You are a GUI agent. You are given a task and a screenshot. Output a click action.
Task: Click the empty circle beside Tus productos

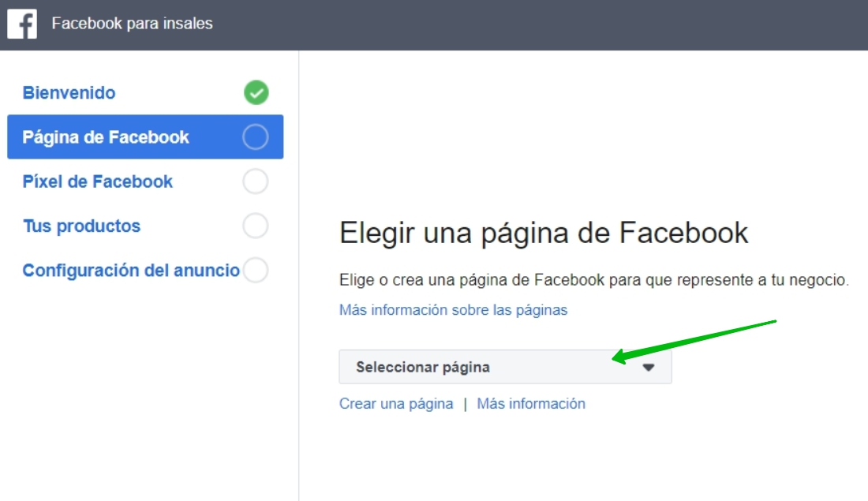[256, 226]
